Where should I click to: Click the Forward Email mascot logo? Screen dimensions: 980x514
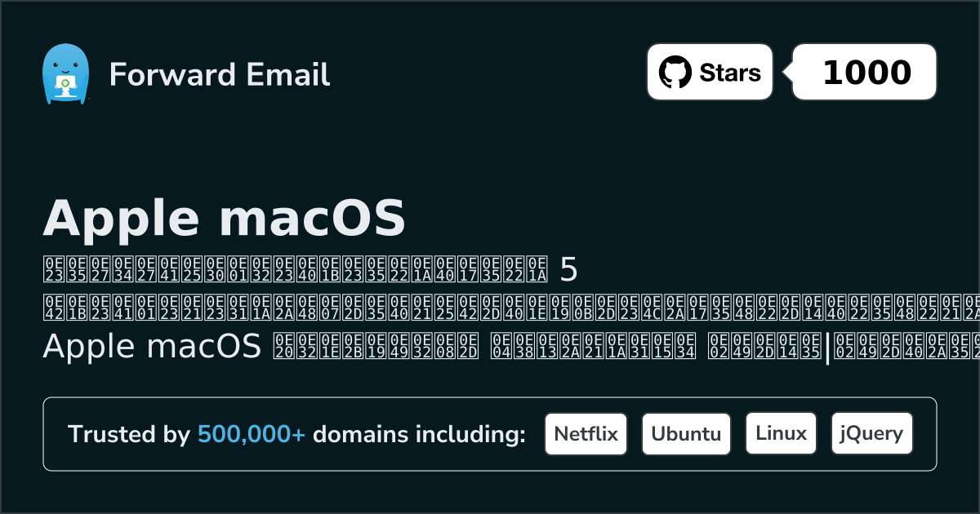pyautogui.click(x=65, y=74)
